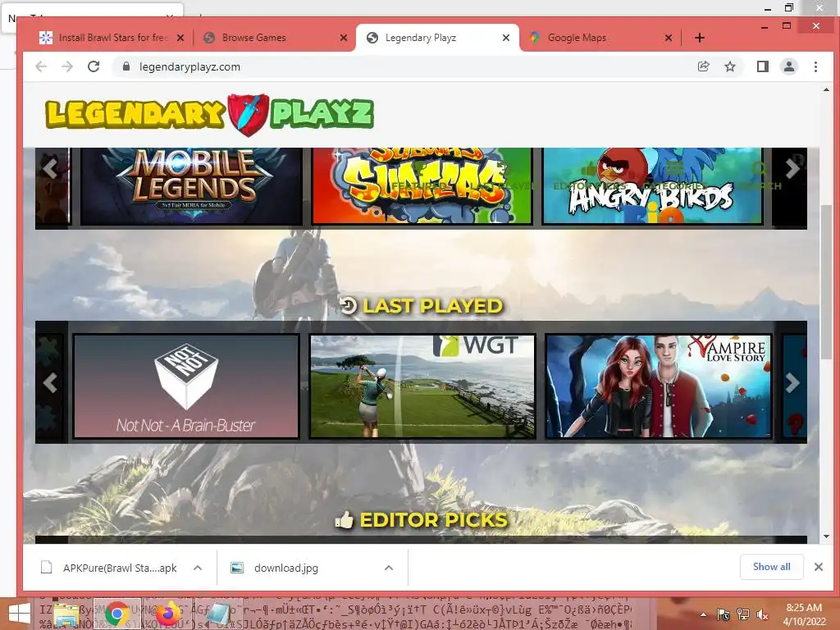The width and height of the screenshot is (840, 630).
Task: Open a new tab with the plus button
Action: click(699, 38)
